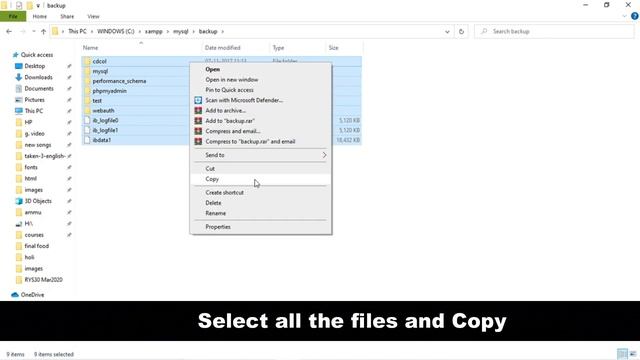Choose Delete from the context menu

click(x=260, y=203)
